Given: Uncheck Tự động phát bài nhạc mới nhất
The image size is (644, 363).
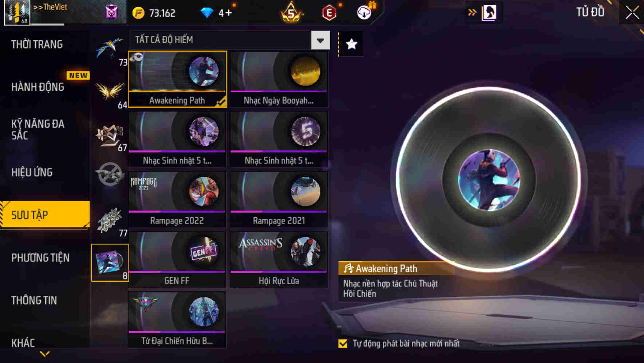Looking at the screenshot, I should pyautogui.click(x=343, y=344).
